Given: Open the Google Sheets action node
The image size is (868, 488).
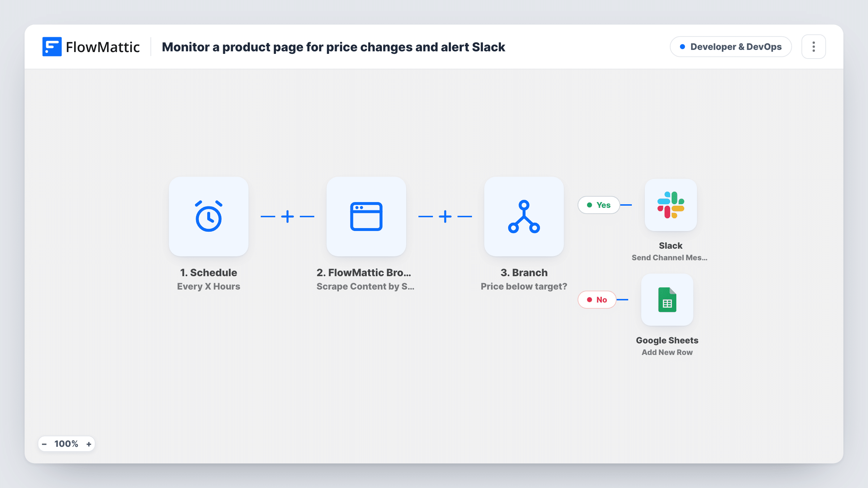Looking at the screenshot, I should (667, 300).
